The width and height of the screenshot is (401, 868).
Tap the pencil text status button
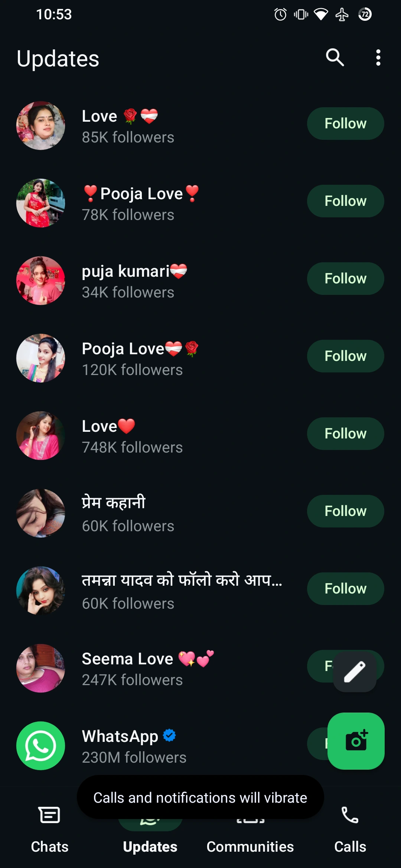pos(355,672)
